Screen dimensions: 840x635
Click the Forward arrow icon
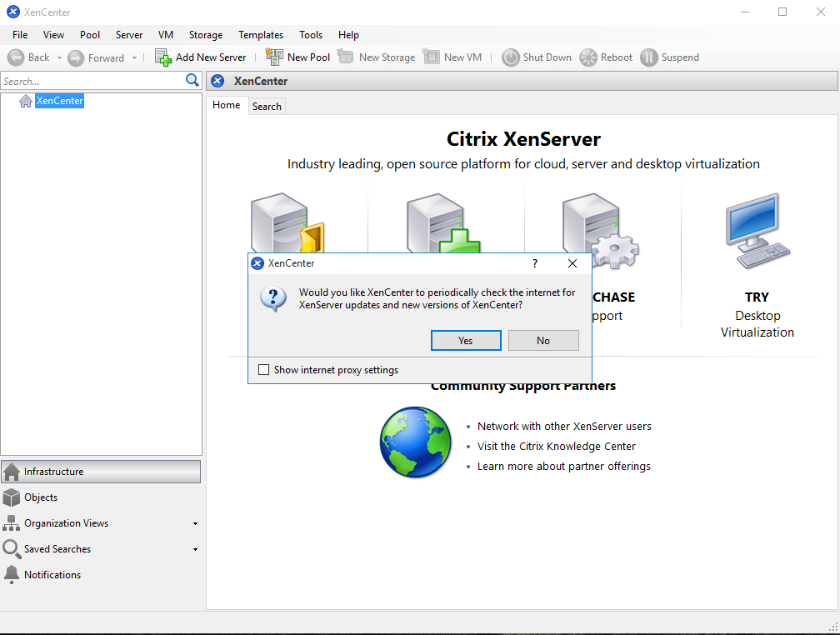pos(76,57)
